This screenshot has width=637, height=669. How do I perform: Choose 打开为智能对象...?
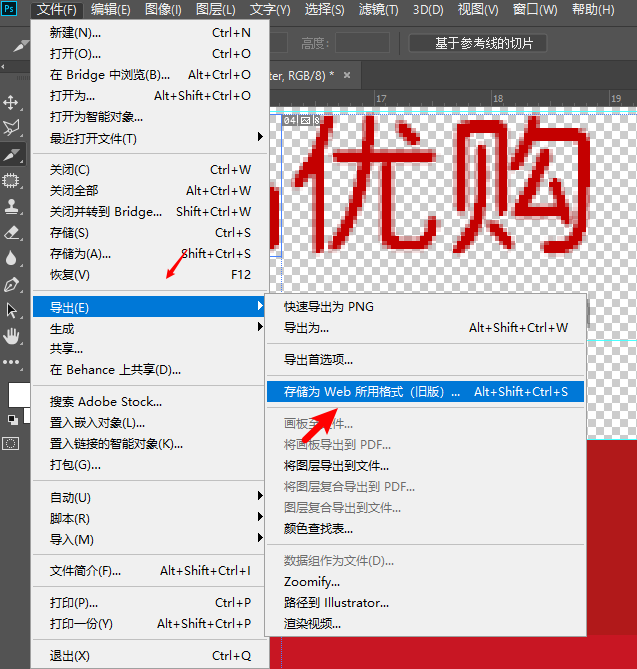[150, 116]
